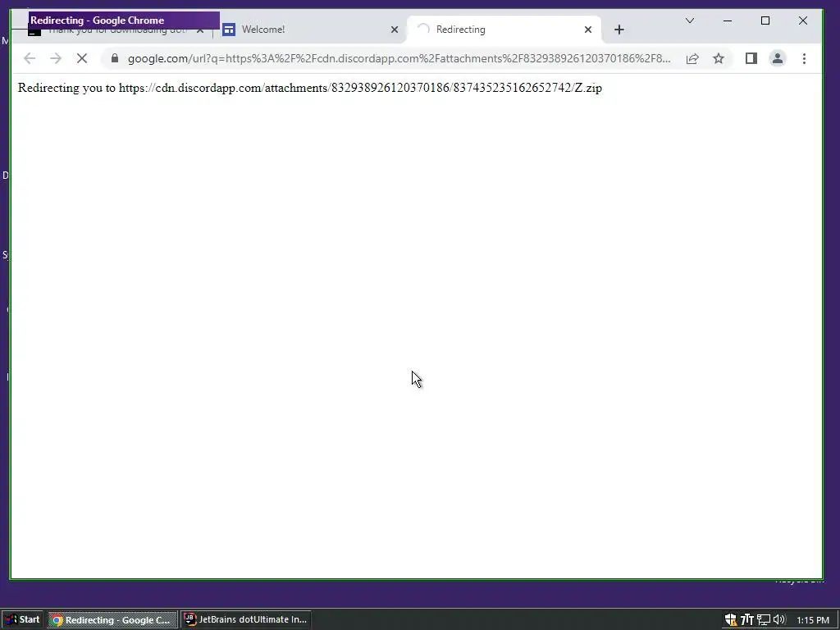Maximize the Chrome window
The image size is (840, 630).
(x=765, y=21)
